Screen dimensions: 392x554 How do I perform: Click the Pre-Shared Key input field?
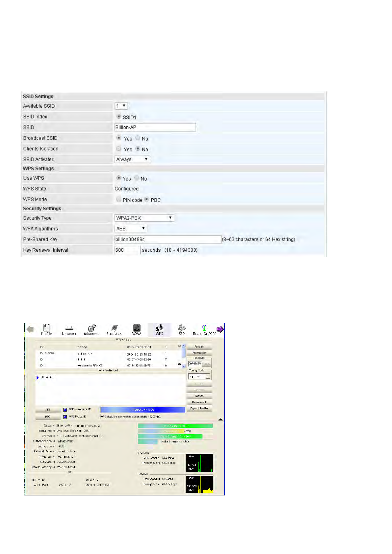pyautogui.click(x=168, y=239)
